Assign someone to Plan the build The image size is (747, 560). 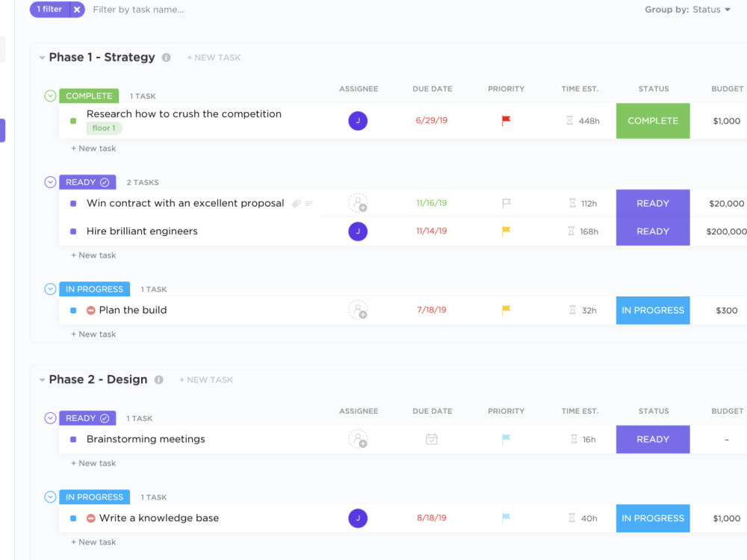click(358, 310)
